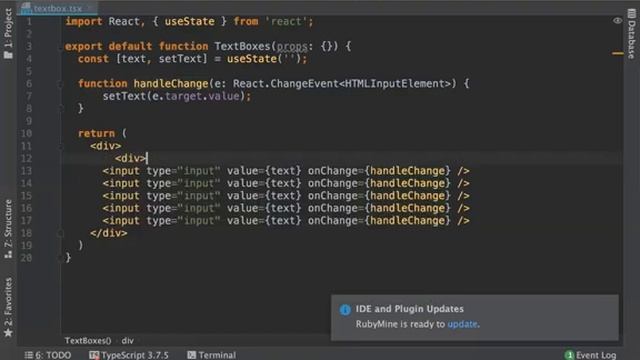Click line number 10 in the gutter

(x=26, y=133)
